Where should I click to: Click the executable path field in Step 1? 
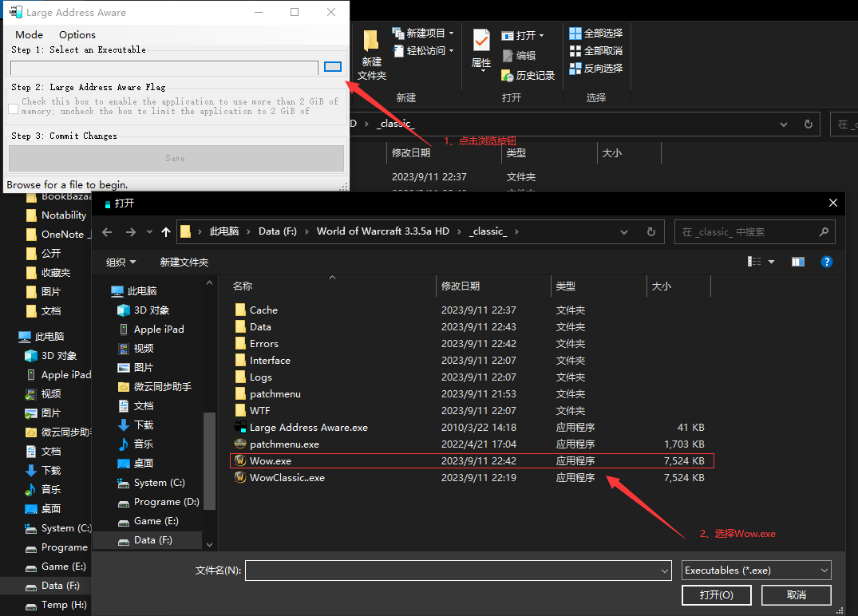(164, 68)
